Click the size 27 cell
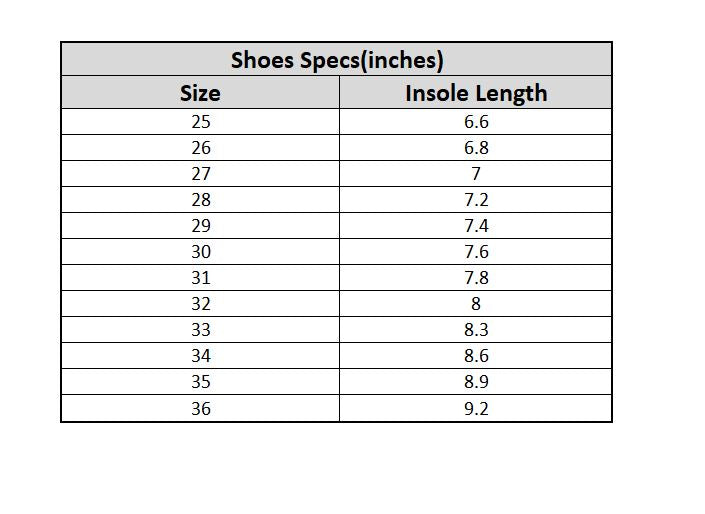The height and width of the screenshot is (514, 705). click(x=200, y=174)
